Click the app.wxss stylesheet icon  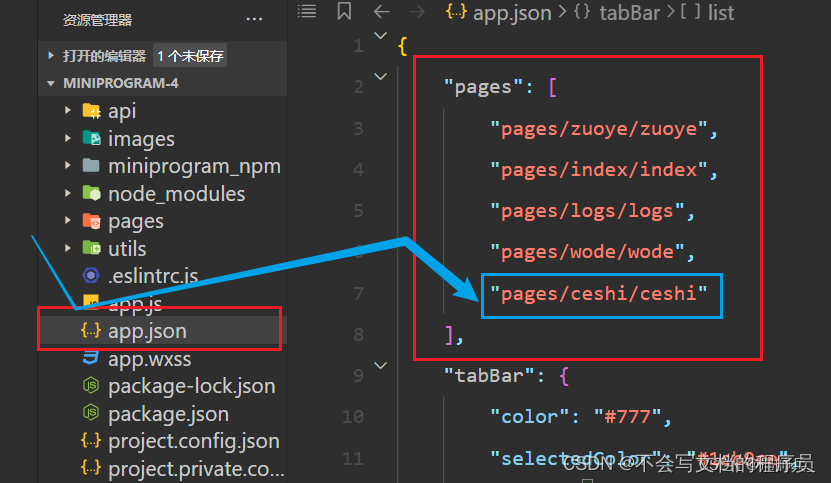tap(91, 358)
